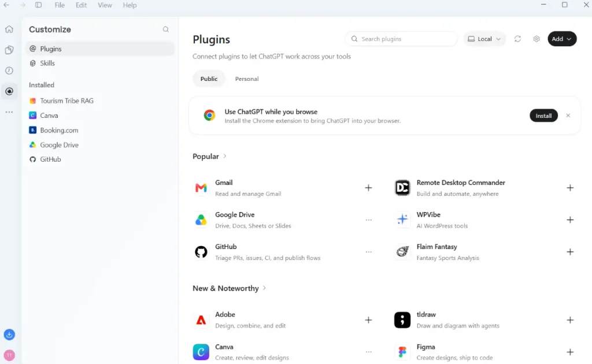Open the Home icon in left rail
592x364 pixels.
[x=9, y=29]
